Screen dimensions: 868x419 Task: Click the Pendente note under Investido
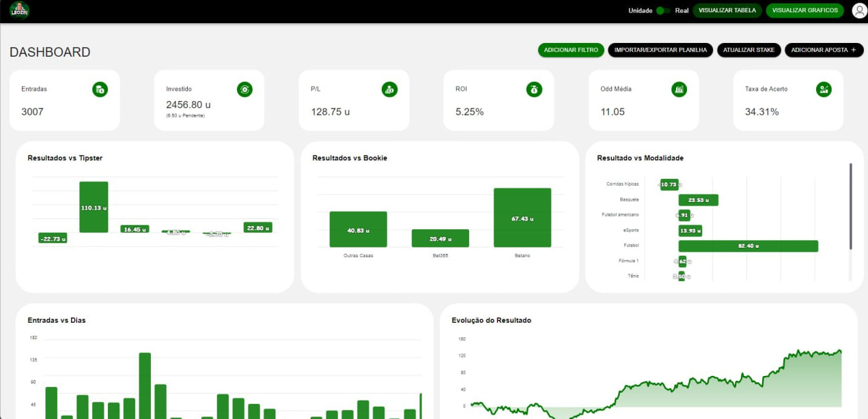pyautogui.click(x=185, y=115)
